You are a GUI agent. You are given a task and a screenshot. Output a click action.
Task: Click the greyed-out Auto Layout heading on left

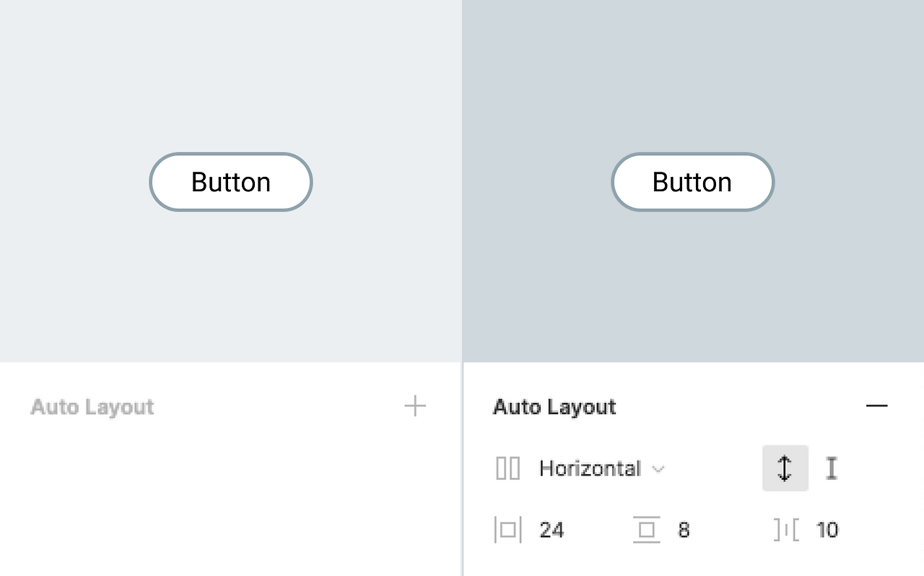click(92, 407)
